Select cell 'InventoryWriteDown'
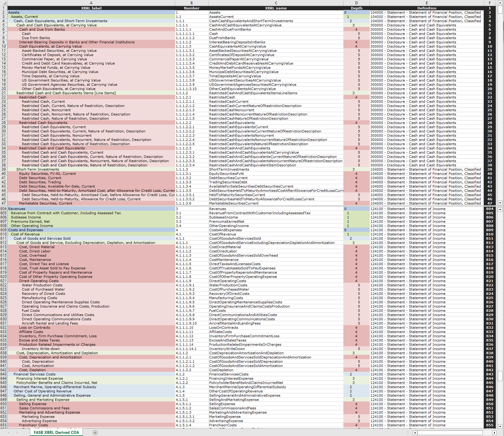 [276, 349]
